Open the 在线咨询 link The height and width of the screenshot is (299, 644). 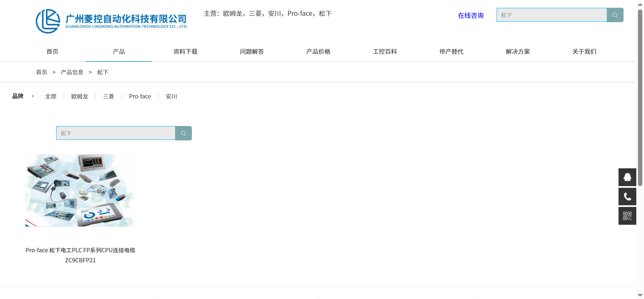[471, 15]
